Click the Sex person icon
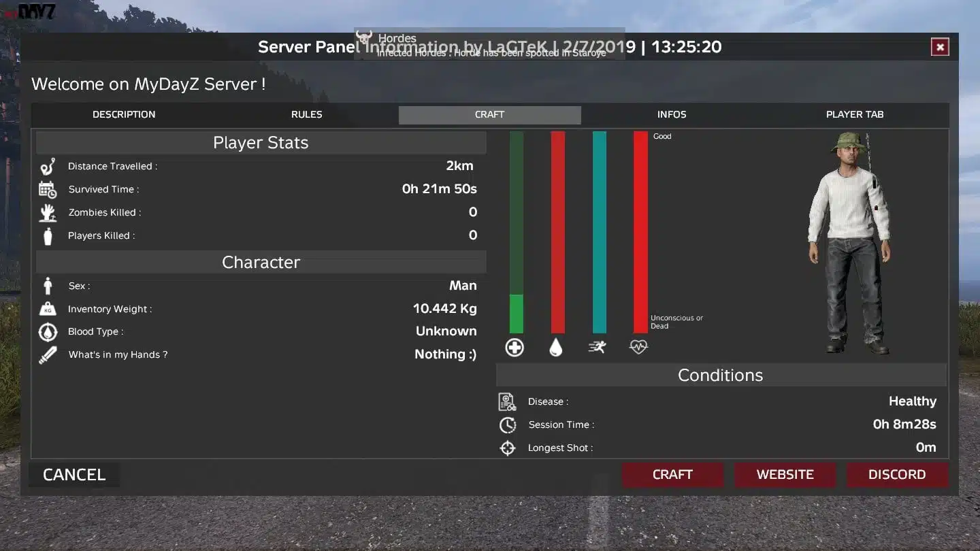Image resolution: width=980 pixels, height=551 pixels. (x=48, y=286)
